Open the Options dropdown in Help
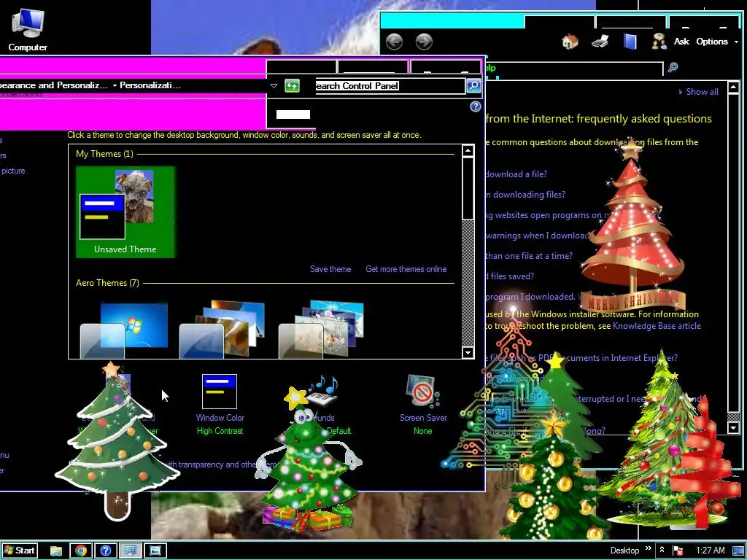This screenshot has height=560, width=747. (x=717, y=42)
